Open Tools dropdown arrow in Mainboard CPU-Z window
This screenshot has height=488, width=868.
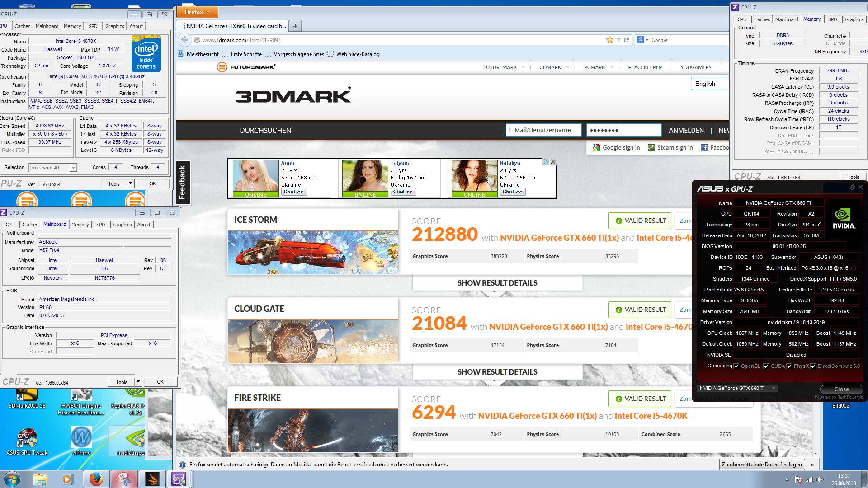(x=138, y=382)
